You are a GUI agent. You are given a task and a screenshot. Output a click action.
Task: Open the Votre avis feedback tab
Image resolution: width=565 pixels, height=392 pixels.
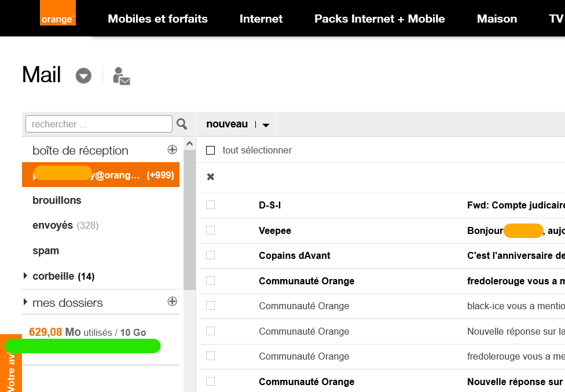coord(11,363)
